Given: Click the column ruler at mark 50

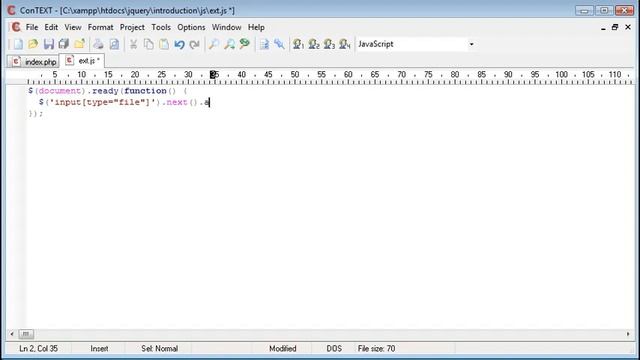Looking at the screenshot, I should 295,75.
